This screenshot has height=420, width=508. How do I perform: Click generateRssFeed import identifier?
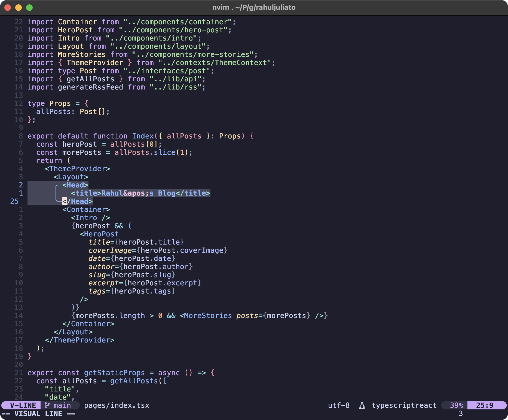(x=90, y=87)
